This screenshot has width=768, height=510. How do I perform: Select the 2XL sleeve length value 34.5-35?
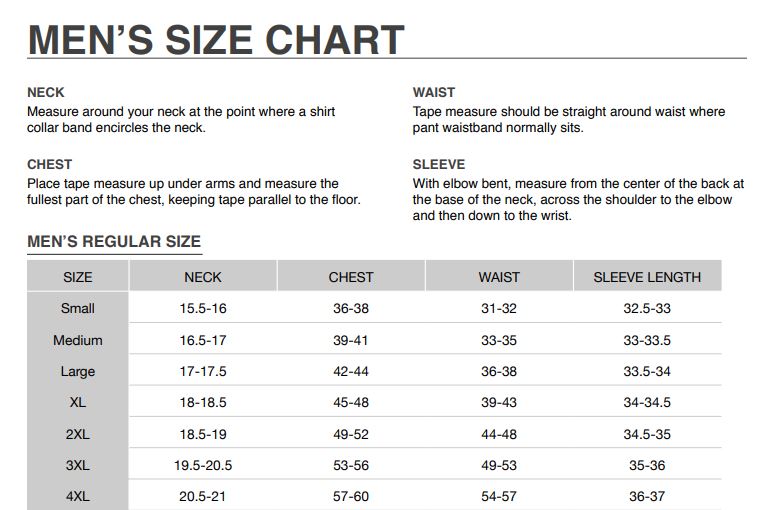coord(647,434)
